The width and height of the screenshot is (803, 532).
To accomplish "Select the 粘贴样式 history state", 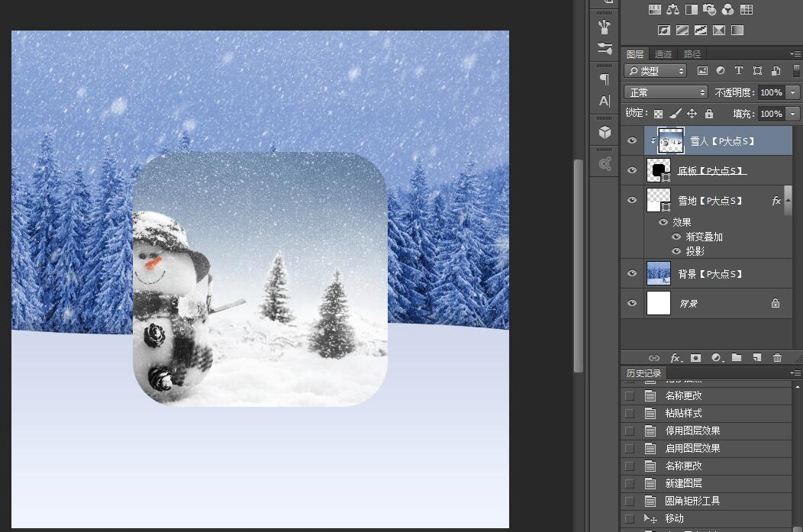I will click(x=683, y=413).
